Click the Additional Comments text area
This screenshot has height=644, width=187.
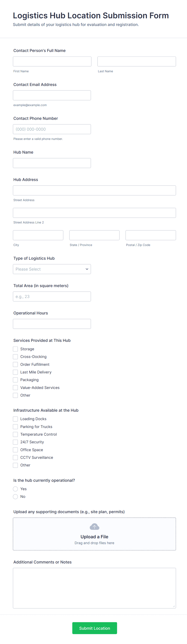[94, 588]
